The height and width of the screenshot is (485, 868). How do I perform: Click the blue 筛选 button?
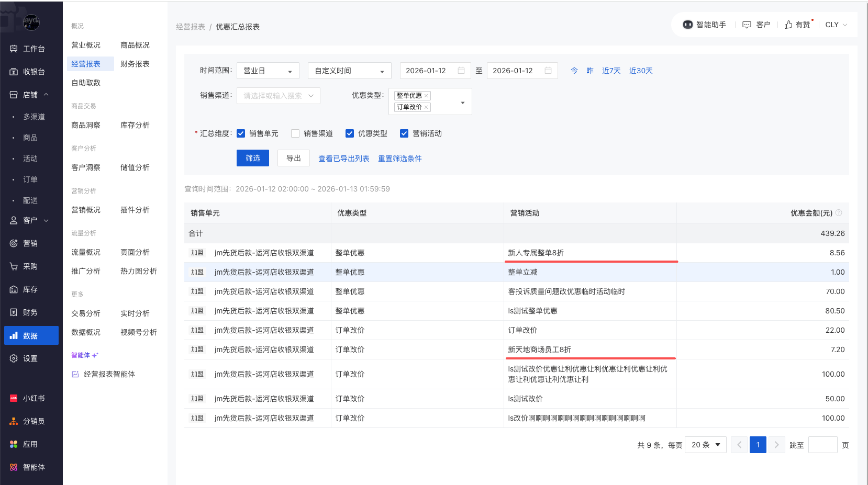pyautogui.click(x=252, y=158)
